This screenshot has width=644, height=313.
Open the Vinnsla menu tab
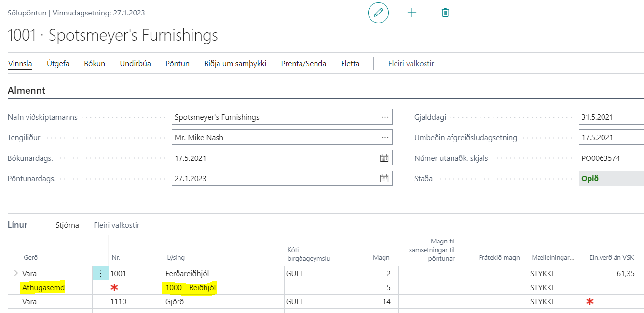point(20,64)
